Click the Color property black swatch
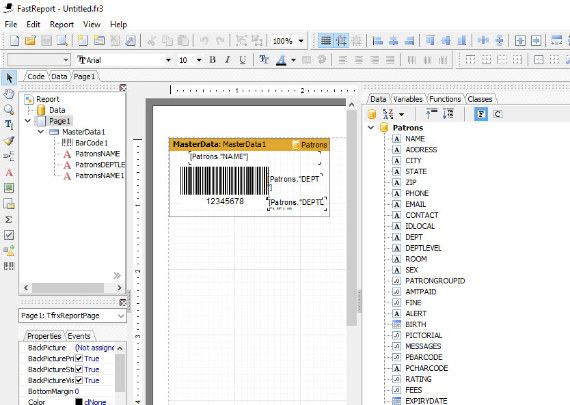 click(x=79, y=402)
